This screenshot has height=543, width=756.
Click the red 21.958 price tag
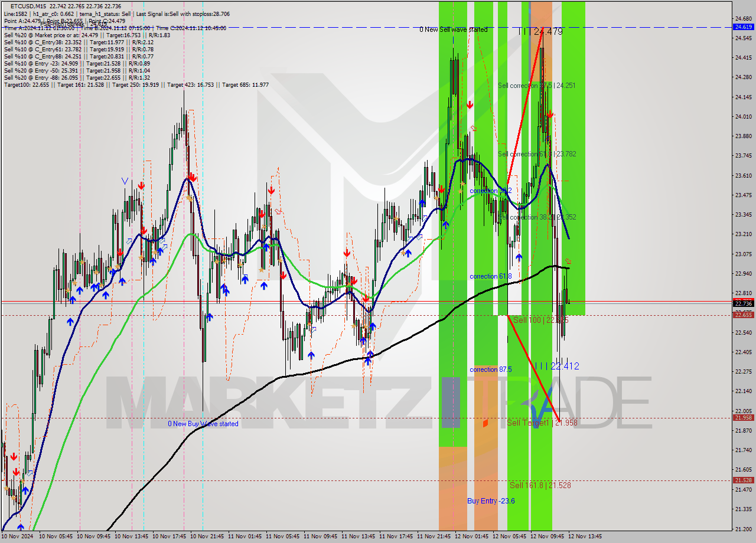743,418
